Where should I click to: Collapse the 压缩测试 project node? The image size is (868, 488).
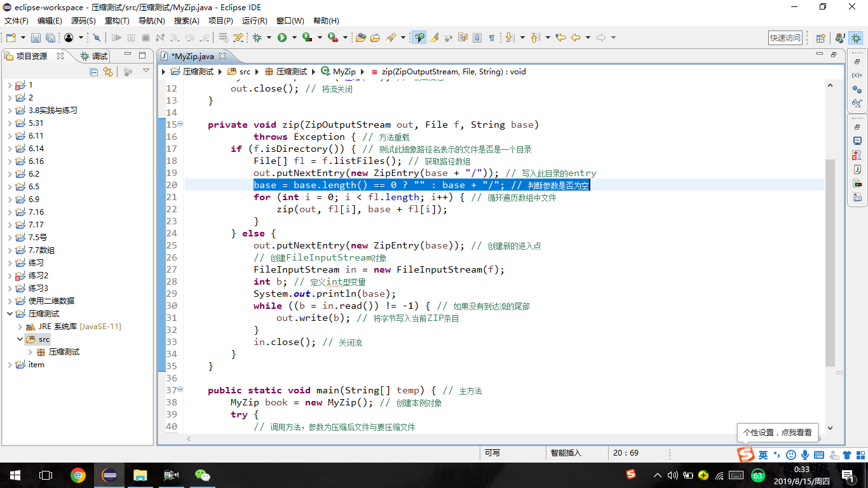(10, 314)
